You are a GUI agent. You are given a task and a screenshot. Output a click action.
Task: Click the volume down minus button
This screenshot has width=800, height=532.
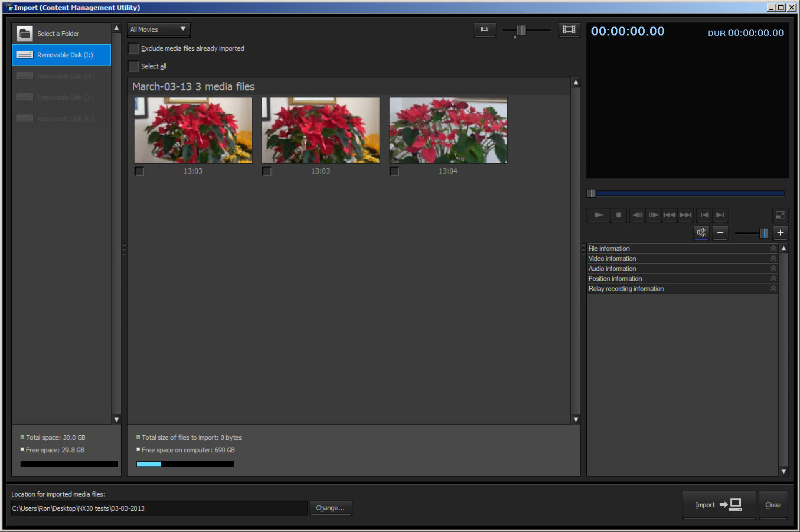720,233
